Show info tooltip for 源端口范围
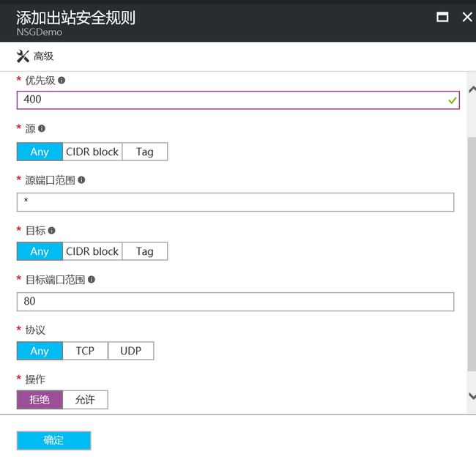Screen dimensions: 476x457 pyautogui.click(x=81, y=179)
